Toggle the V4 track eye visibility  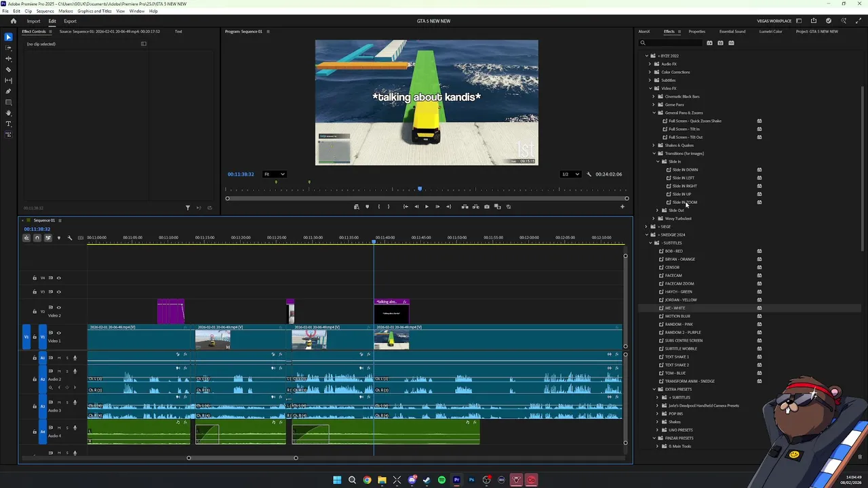[58, 278]
